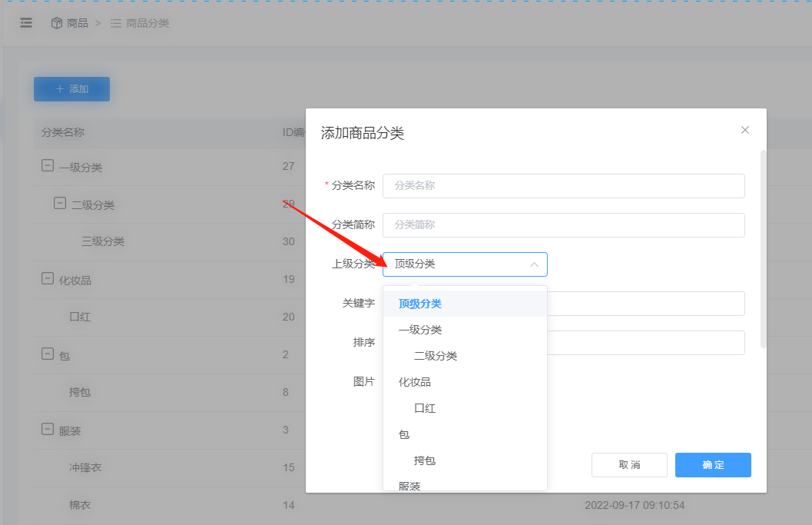Click the dialog's vertical scrollbar
This screenshot has height=525, width=812.
[x=763, y=249]
